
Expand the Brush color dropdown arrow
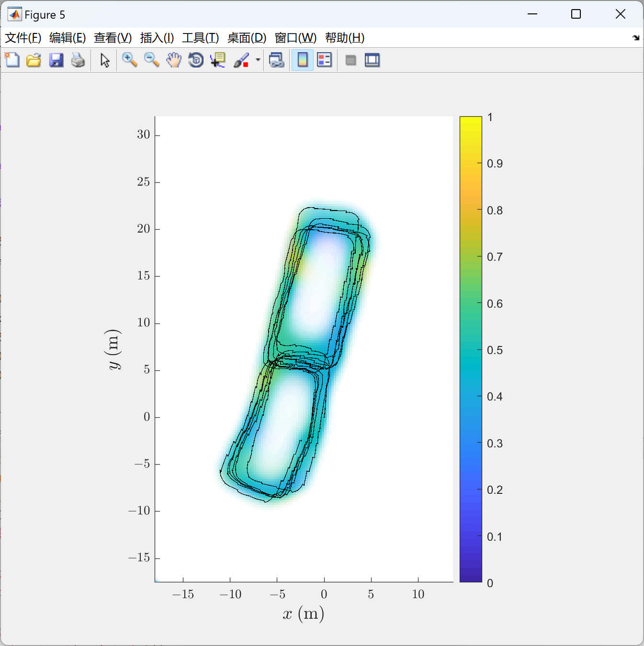(258, 60)
